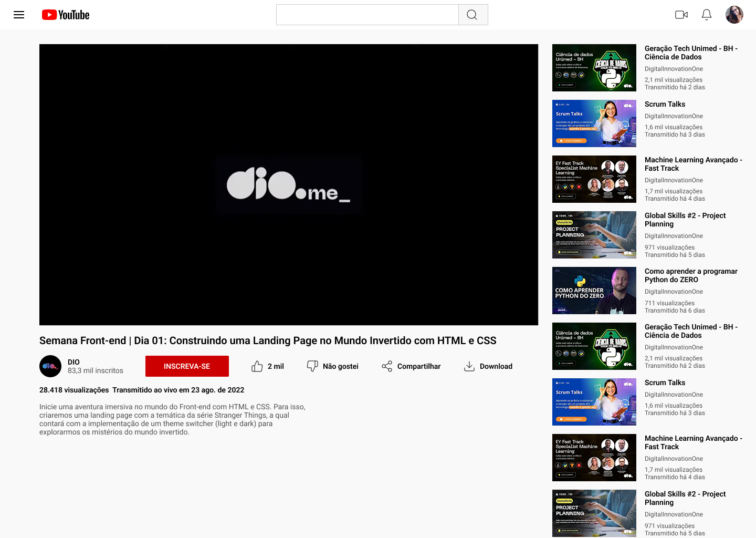
Task: Open second Global Skills #2 thumbnail
Action: click(594, 513)
